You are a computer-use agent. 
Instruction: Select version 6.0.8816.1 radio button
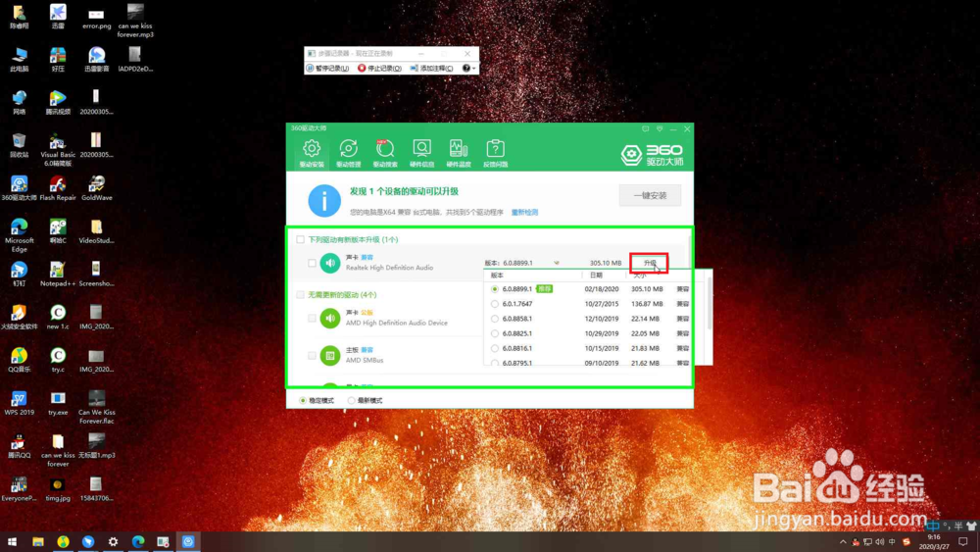tap(494, 348)
